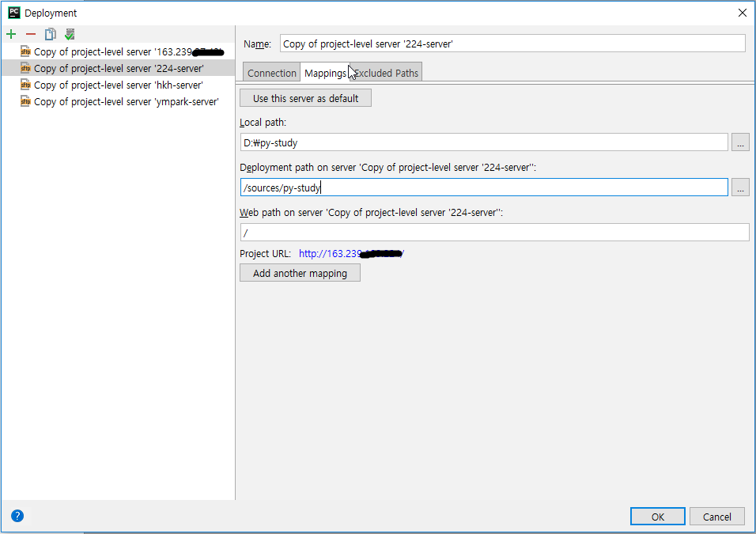Browse deployment path using ellipsis button
Screen dimensions: 756x534
740,187
